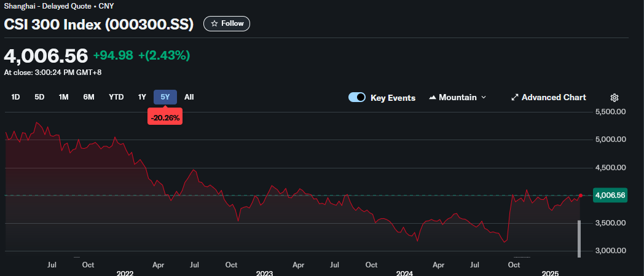The image size is (644, 276).
Task: Click the 2025 year axis label
Action: (550, 273)
